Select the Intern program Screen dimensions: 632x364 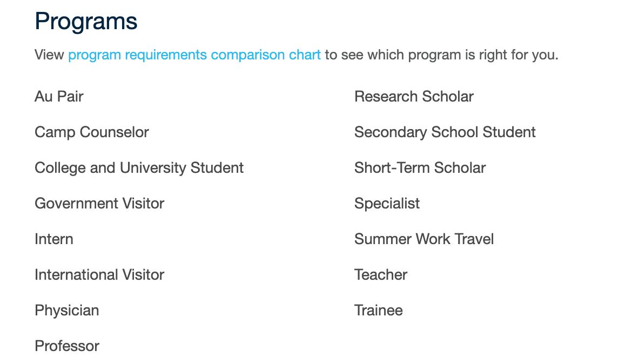[x=53, y=239]
